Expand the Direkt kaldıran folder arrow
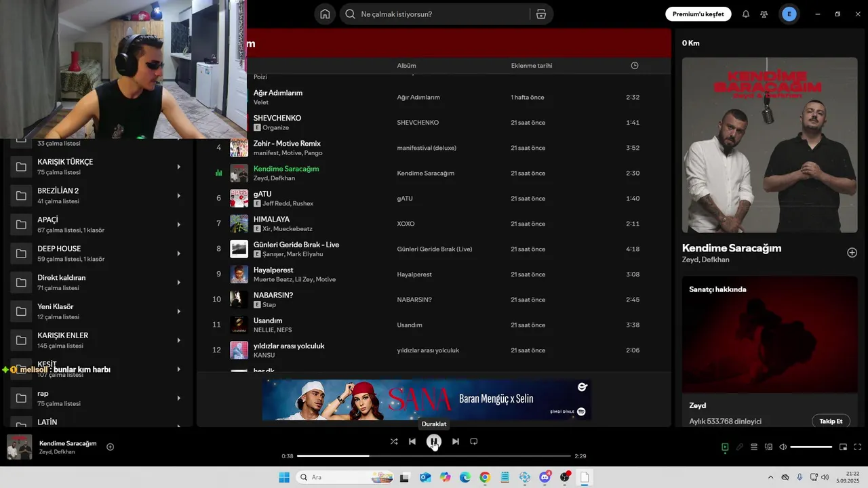The height and width of the screenshot is (488, 868). pyautogui.click(x=179, y=283)
